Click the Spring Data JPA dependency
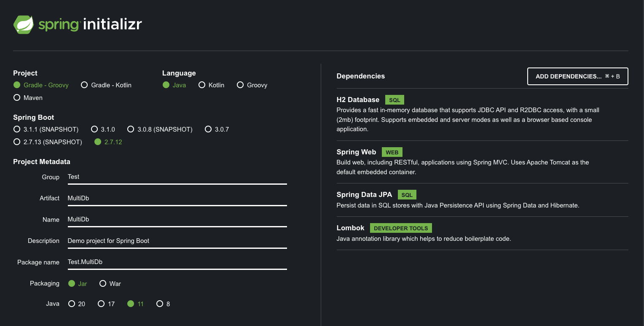The height and width of the screenshot is (326, 644). point(482,200)
